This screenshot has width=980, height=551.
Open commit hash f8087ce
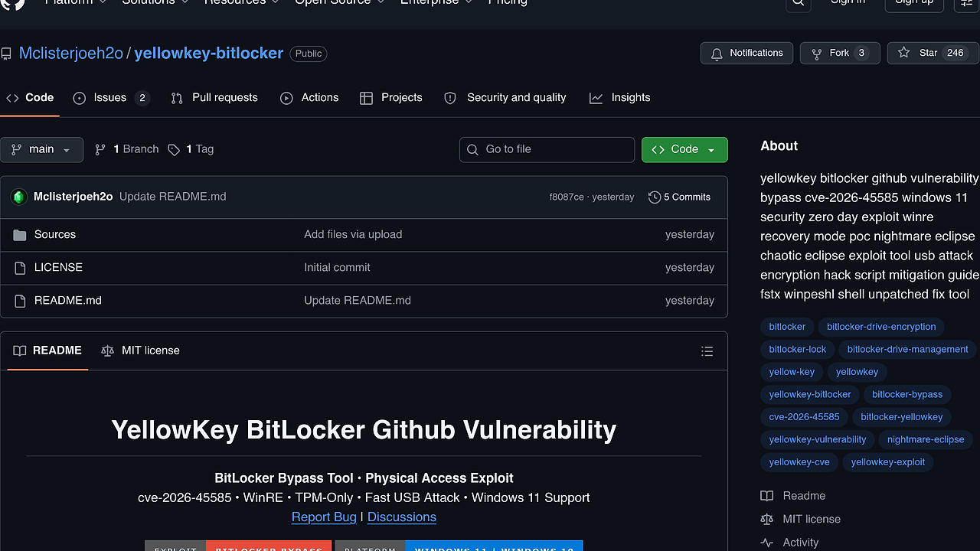tap(567, 197)
